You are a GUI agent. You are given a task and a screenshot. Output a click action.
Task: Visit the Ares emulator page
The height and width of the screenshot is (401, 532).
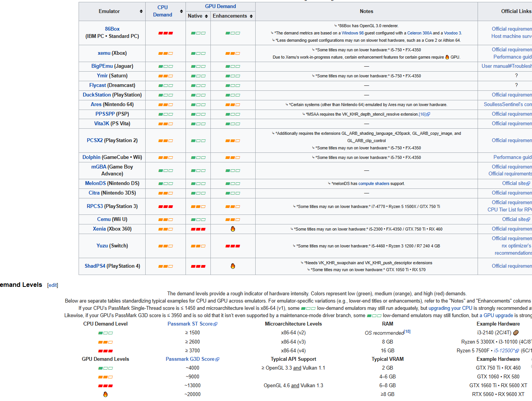(96, 105)
